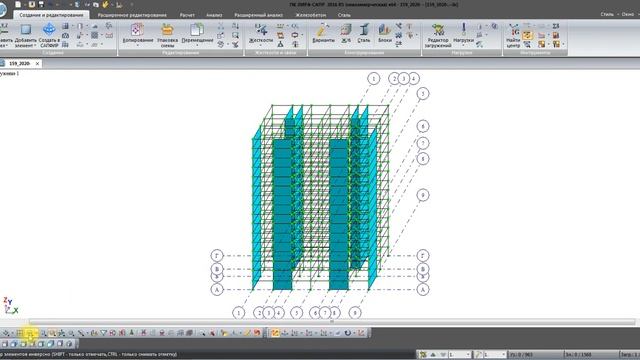Click the highlighted yellow selection icon in bottom toolbar

click(x=31, y=333)
